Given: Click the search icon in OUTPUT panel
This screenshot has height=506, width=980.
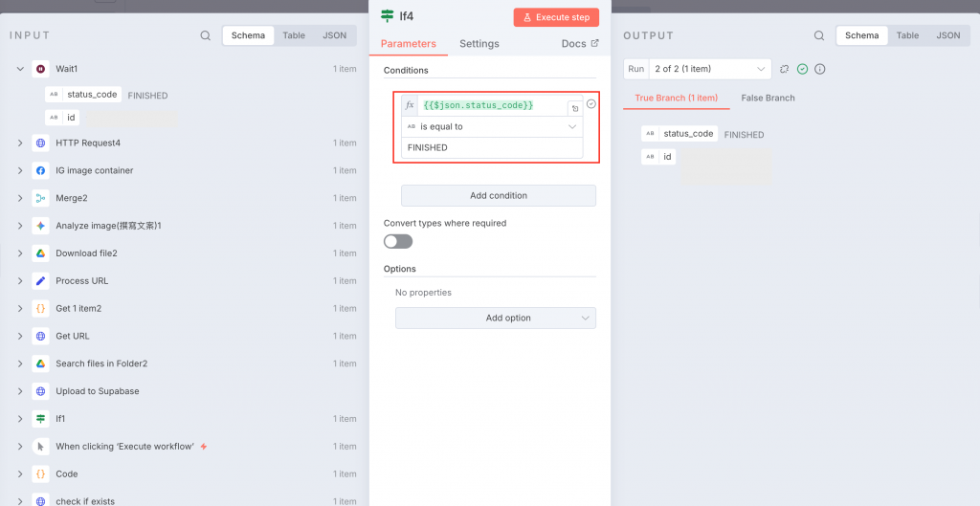Looking at the screenshot, I should click(x=819, y=35).
